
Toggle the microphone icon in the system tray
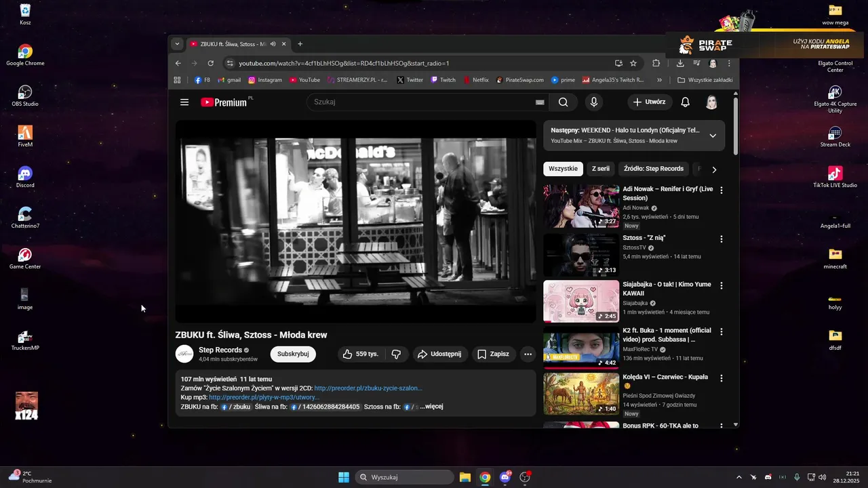point(797,477)
